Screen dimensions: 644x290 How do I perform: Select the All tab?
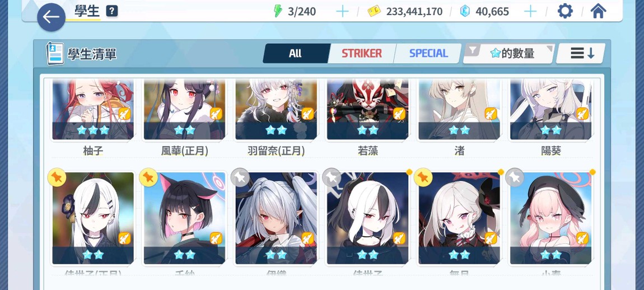pyautogui.click(x=295, y=53)
